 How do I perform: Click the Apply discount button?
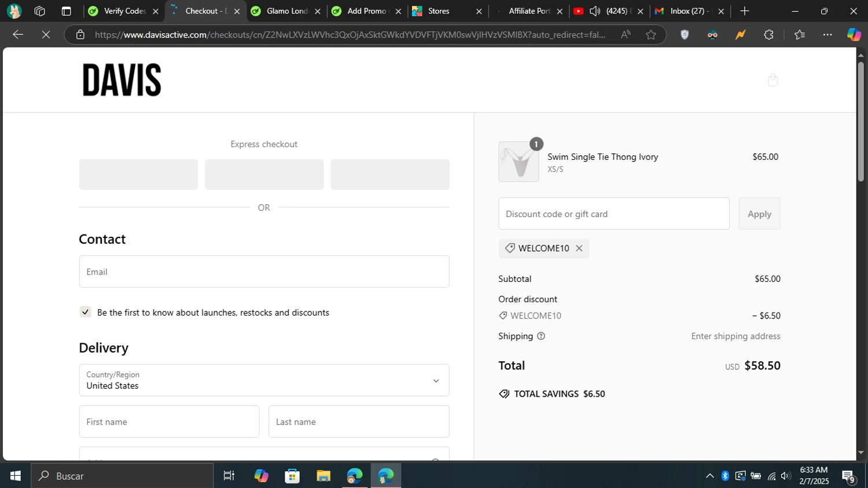pyautogui.click(x=759, y=214)
